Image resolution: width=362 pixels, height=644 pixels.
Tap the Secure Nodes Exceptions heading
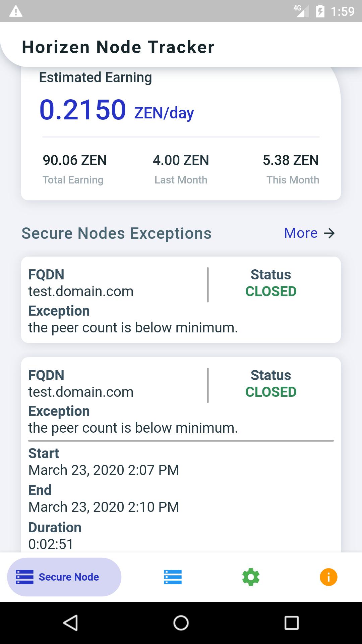click(116, 233)
